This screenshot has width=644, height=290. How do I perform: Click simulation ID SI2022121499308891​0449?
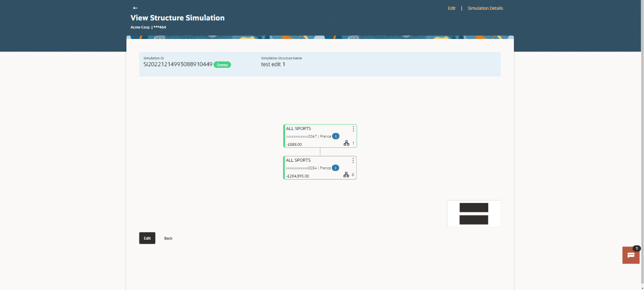pyautogui.click(x=178, y=64)
